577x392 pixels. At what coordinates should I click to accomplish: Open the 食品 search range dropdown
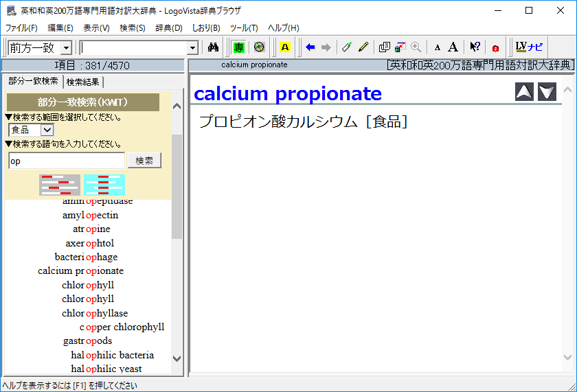47,130
